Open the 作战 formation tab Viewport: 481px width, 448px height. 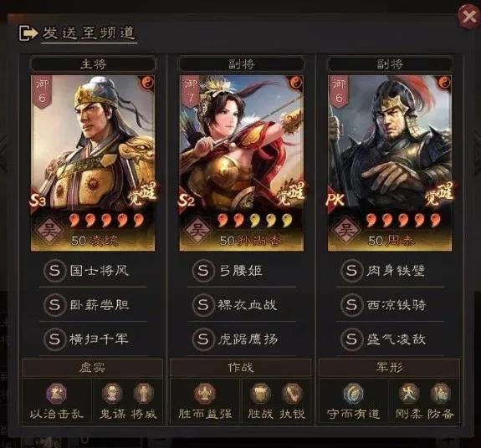tap(241, 368)
